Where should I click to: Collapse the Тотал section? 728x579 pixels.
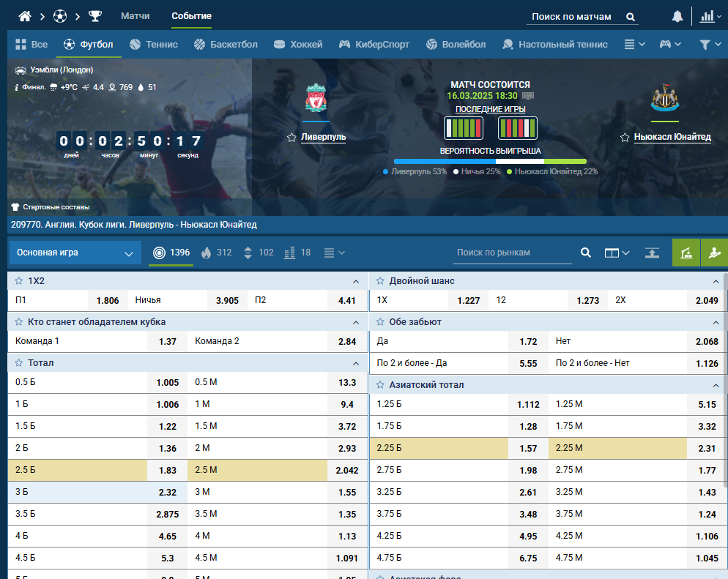pyautogui.click(x=356, y=364)
